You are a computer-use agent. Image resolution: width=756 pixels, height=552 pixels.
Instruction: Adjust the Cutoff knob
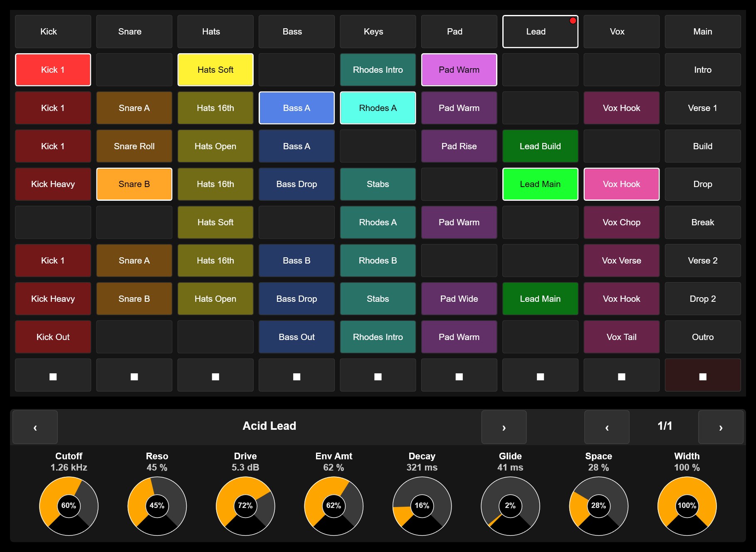pos(69,506)
